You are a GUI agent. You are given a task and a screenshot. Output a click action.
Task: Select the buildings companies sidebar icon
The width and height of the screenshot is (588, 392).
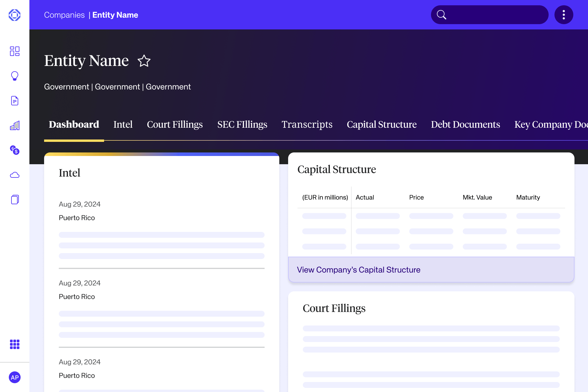(14, 126)
